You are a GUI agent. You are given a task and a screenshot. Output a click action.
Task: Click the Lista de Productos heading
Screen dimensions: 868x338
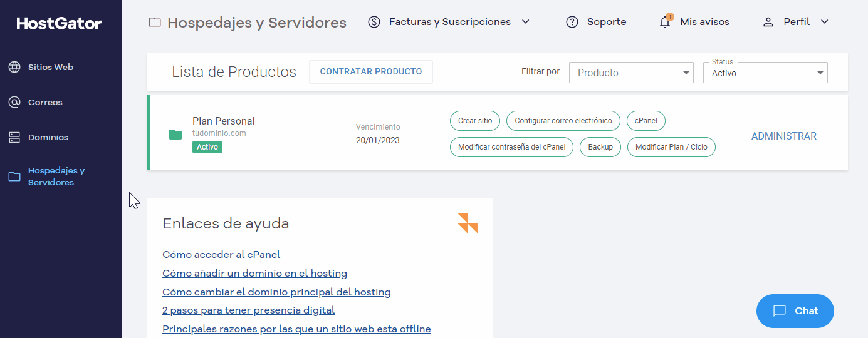[234, 72]
